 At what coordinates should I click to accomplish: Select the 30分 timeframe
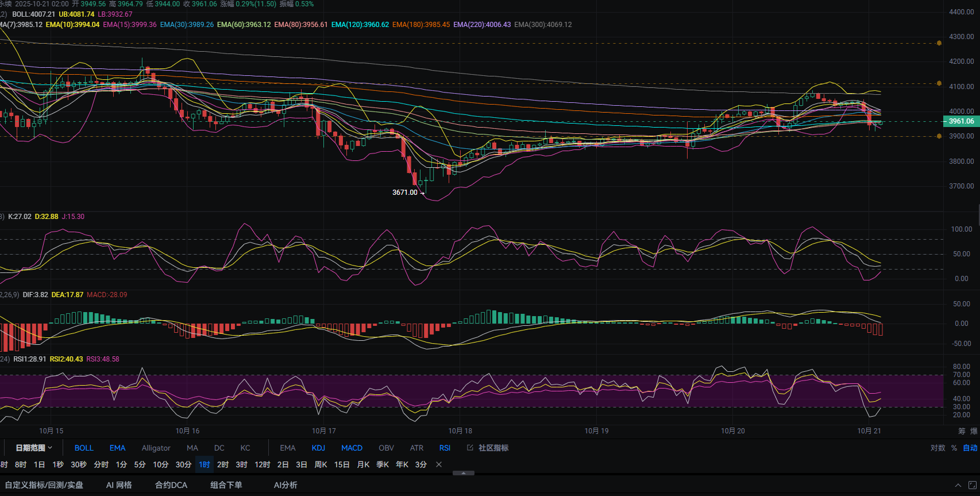[183, 464]
